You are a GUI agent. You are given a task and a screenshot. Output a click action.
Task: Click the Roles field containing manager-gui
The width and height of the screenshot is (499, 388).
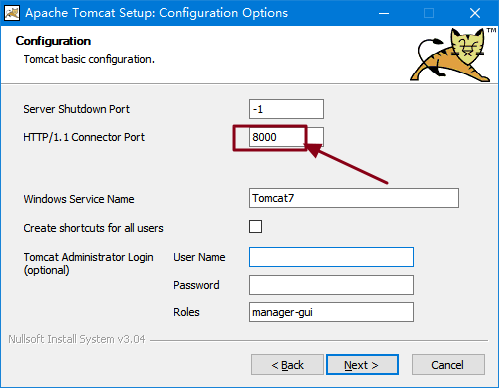click(x=331, y=312)
